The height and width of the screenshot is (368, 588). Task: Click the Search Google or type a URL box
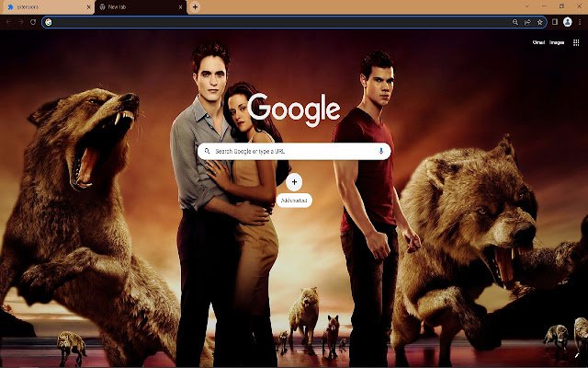pyautogui.click(x=294, y=151)
